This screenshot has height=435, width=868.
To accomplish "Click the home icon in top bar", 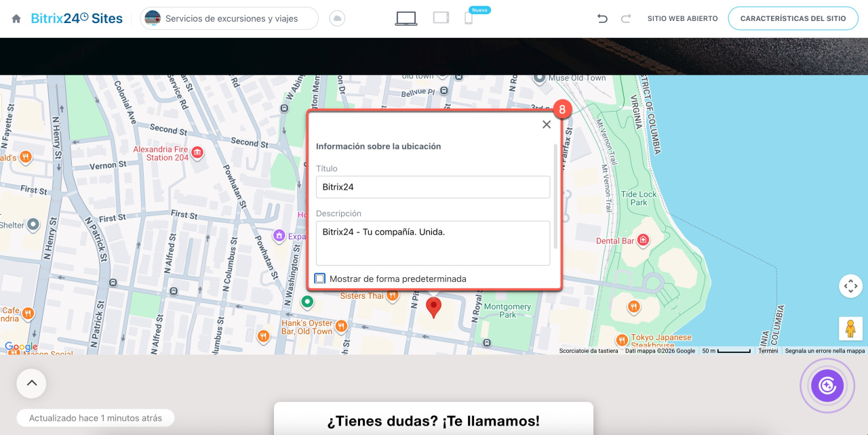I will (x=16, y=19).
